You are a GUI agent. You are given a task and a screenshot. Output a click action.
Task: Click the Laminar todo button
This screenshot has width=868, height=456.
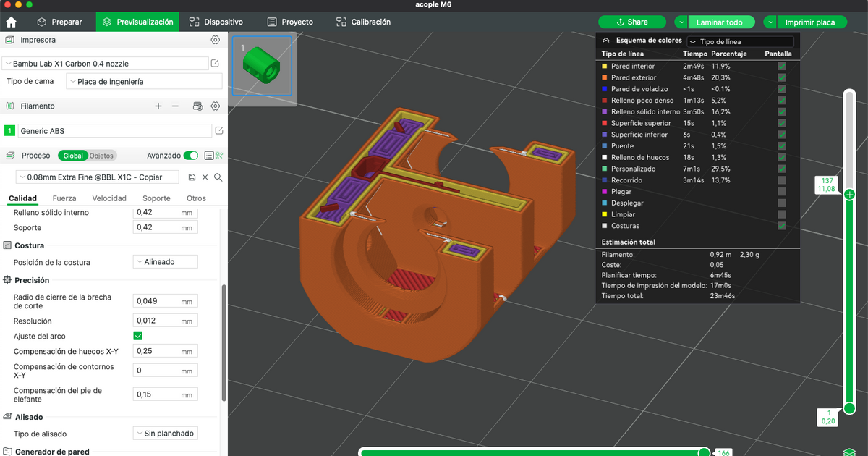click(x=719, y=22)
